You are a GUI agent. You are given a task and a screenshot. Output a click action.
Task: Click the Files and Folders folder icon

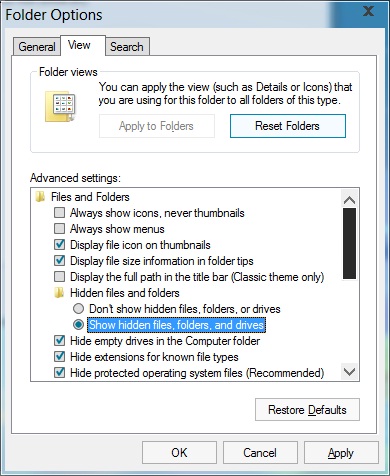click(x=40, y=197)
